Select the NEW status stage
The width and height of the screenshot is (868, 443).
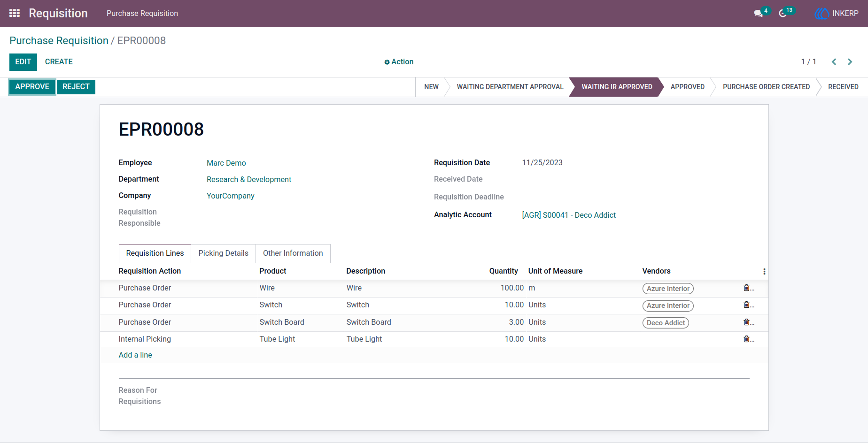[431, 87]
